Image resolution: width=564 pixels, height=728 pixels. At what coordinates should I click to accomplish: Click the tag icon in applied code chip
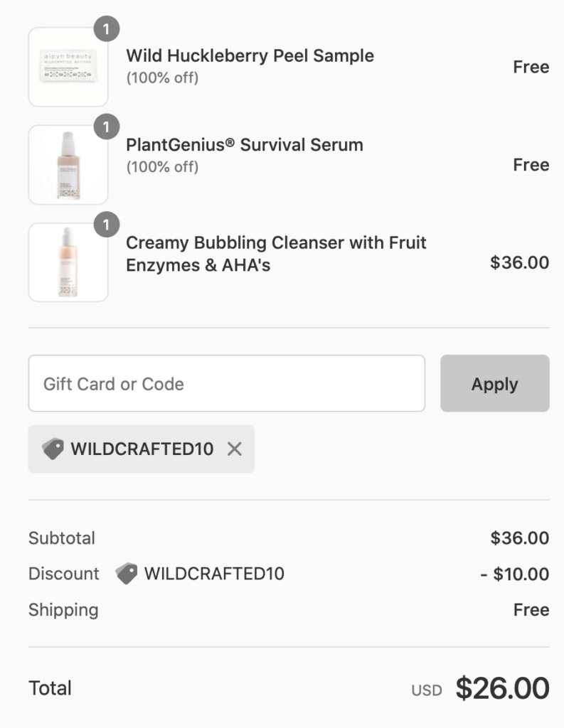52,449
